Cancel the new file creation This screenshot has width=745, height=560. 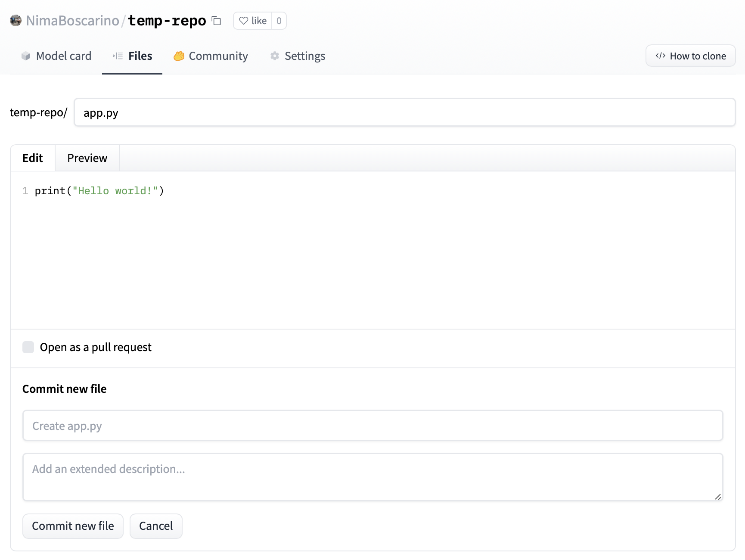(156, 526)
